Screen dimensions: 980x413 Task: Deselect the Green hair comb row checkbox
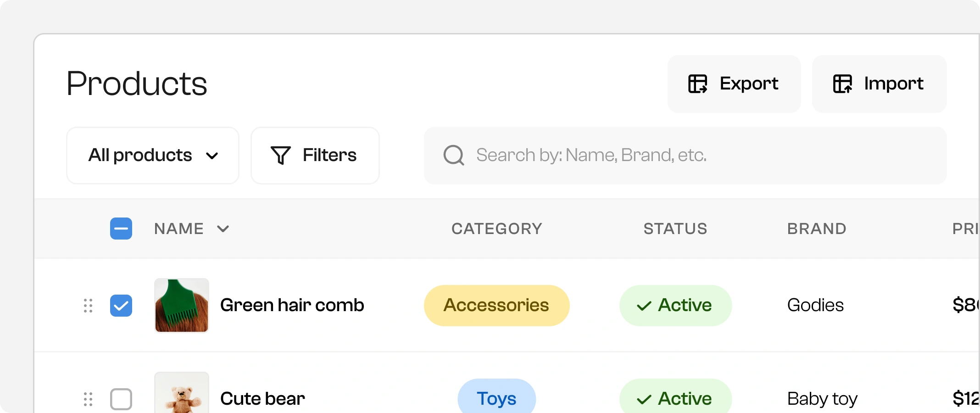[121, 305]
